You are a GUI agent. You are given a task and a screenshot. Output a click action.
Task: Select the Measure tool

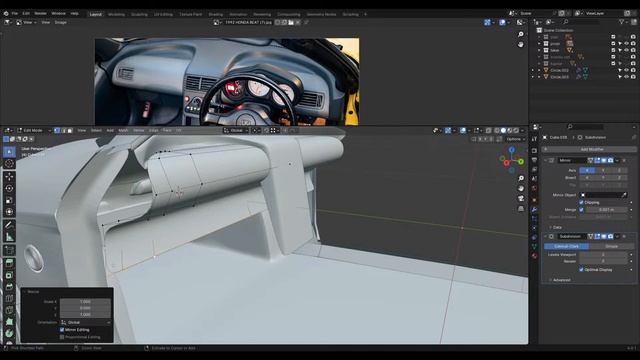point(9,237)
